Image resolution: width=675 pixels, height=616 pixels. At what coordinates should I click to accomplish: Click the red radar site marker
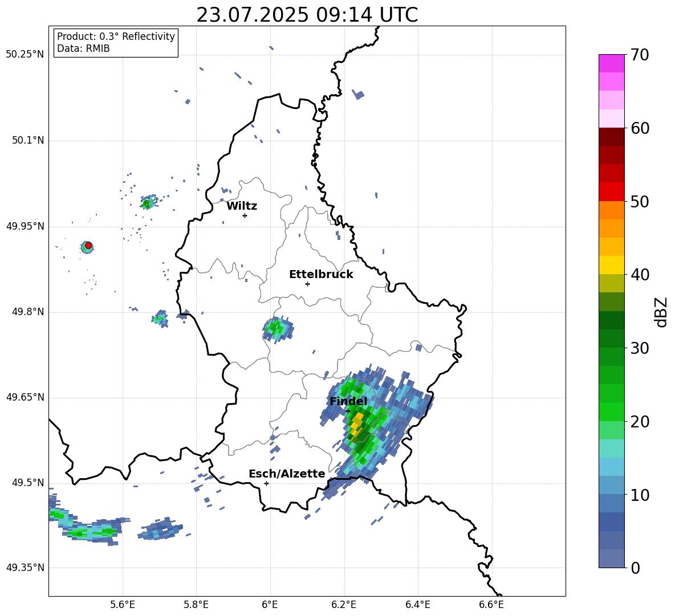(88, 246)
